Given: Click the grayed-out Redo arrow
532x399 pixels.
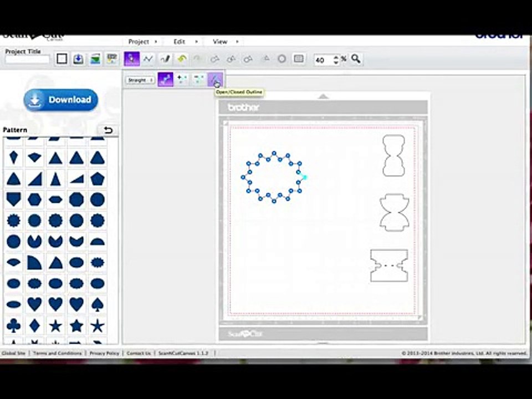Looking at the screenshot, I should click(197, 59).
